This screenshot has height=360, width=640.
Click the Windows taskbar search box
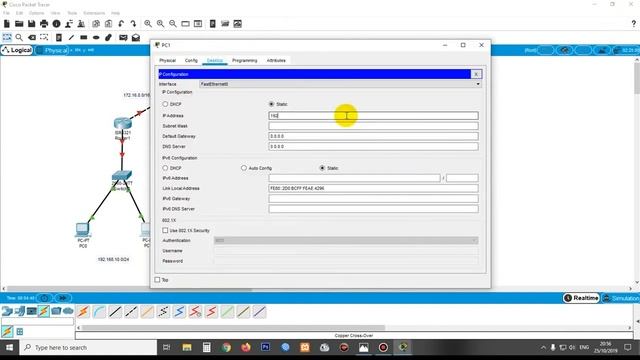tap(88, 347)
